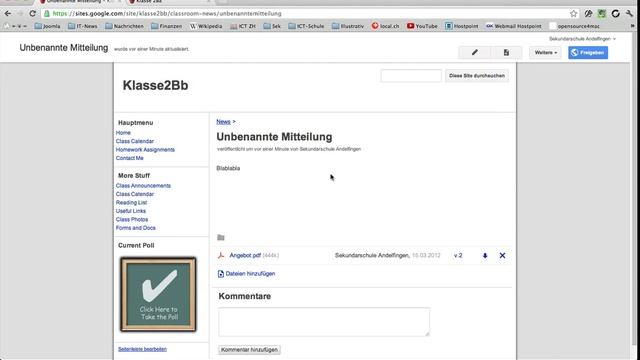Viewport: 640px width, 360px height.
Task: Reload the page with refresh icon
Action: (32, 13)
